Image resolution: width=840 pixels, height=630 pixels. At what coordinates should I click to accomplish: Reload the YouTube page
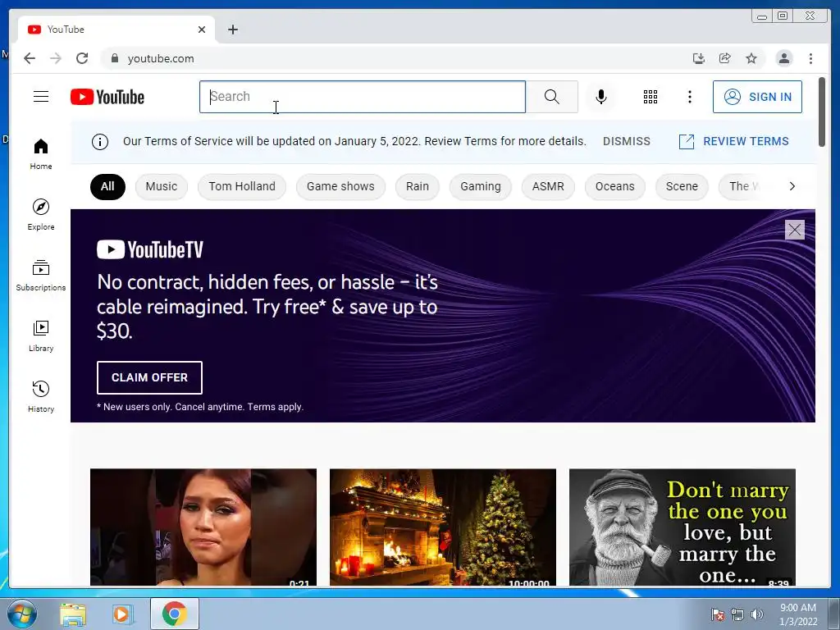pyautogui.click(x=82, y=58)
